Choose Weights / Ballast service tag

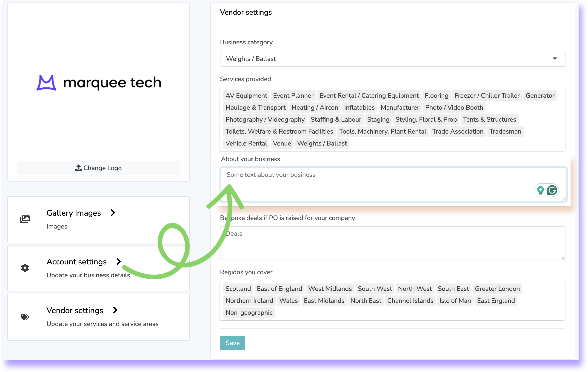[322, 143]
